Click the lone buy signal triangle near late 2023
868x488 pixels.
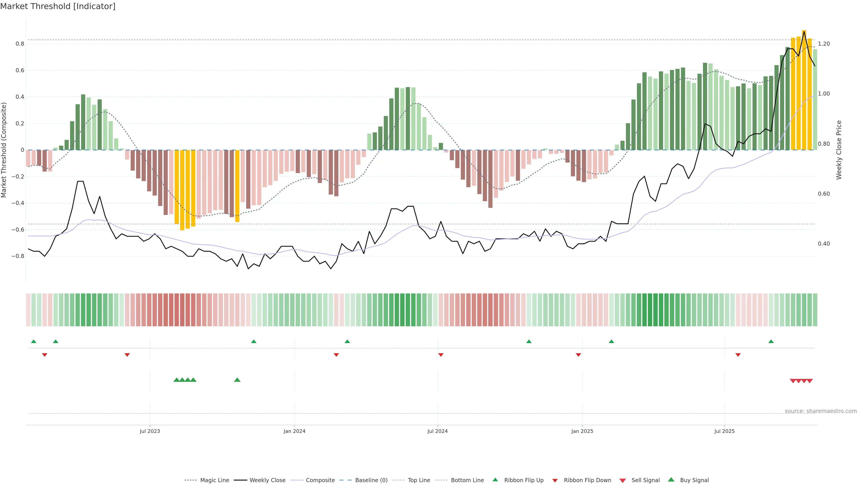coord(237,380)
